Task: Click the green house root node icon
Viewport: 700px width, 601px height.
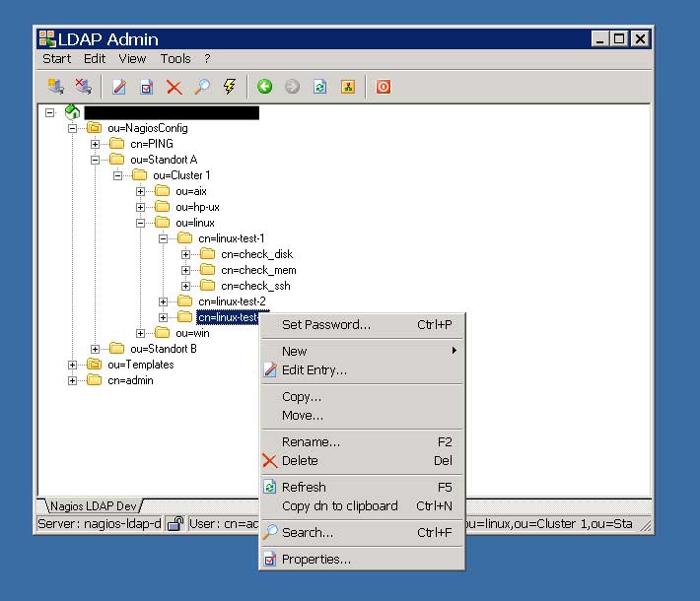Action: tap(72, 112)
